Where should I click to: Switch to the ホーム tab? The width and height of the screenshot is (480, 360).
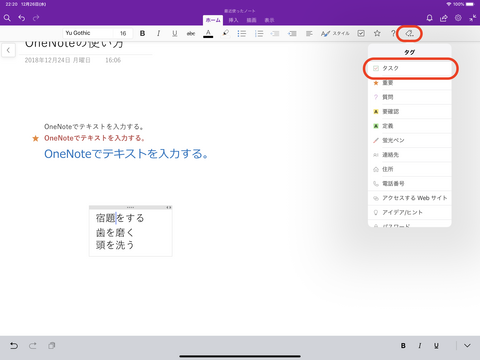click(x=213, y=20)
